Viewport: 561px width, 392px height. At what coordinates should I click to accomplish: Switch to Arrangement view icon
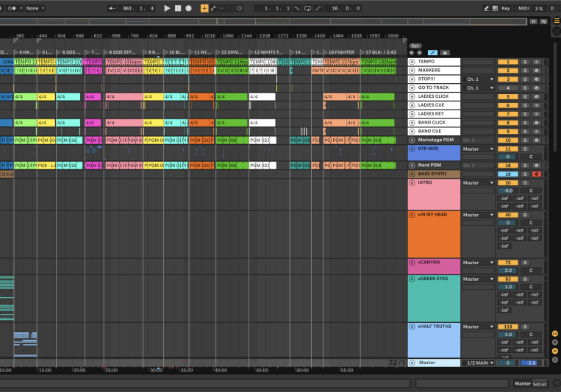pos(557,21)
